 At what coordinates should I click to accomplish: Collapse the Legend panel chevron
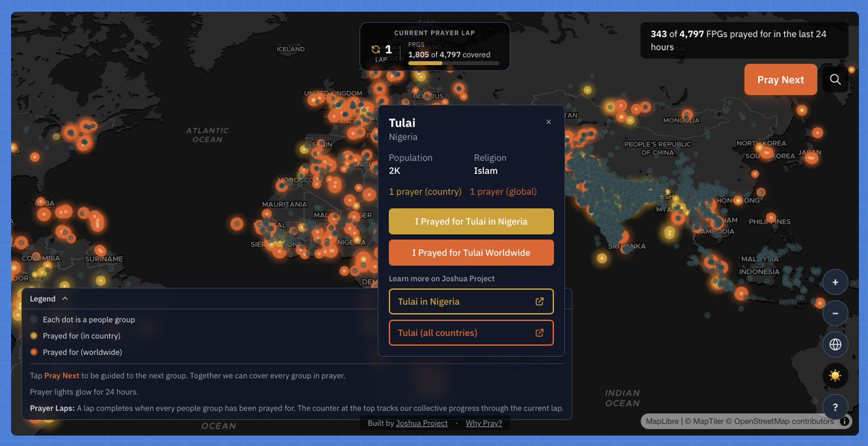click(65, 298)
